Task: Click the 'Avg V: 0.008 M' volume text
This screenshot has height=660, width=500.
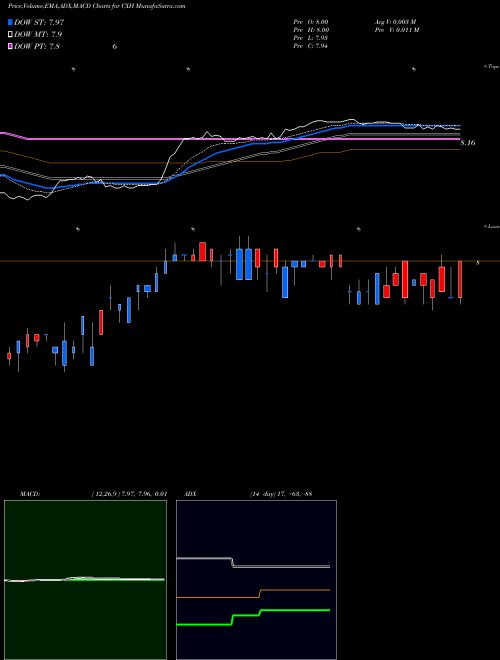Action: coord(396,22)
